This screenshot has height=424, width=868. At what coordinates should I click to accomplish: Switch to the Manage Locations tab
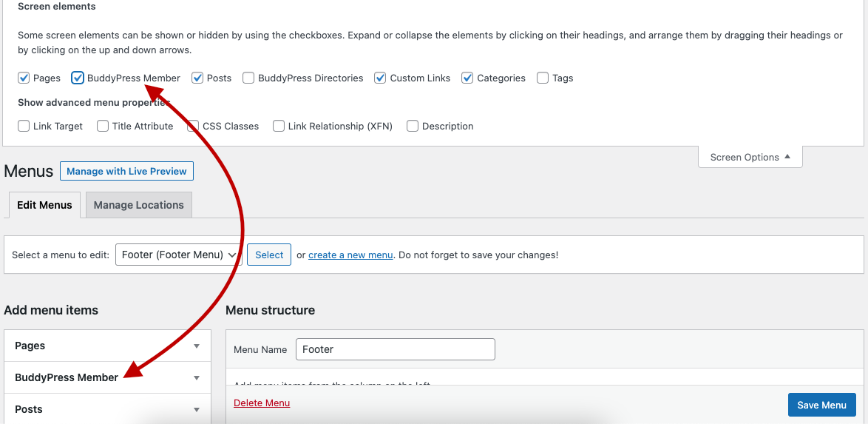click(138, 205)
